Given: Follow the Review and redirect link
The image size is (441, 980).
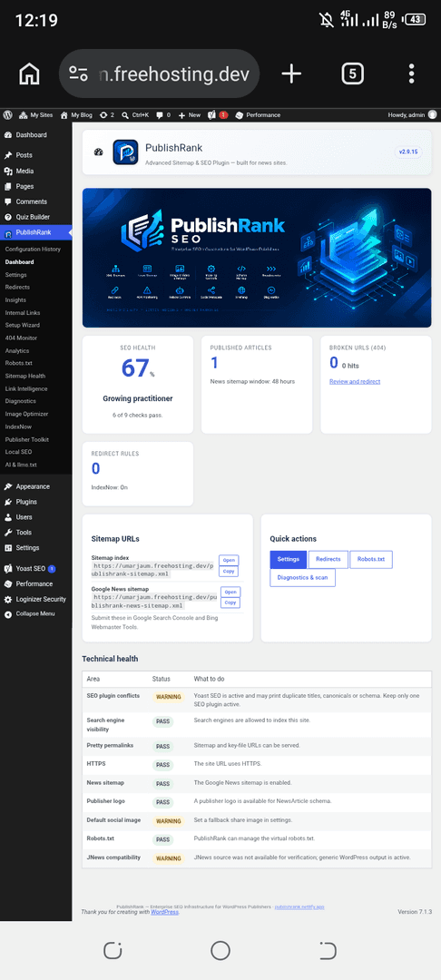Looking at the screenshot, I should click(x=355, y=381).
